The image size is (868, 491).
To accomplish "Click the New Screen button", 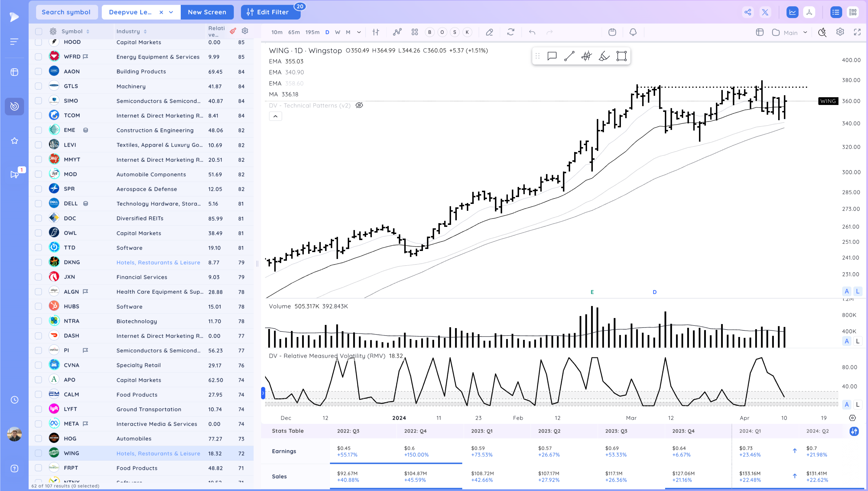I will [x=207, y=12].
